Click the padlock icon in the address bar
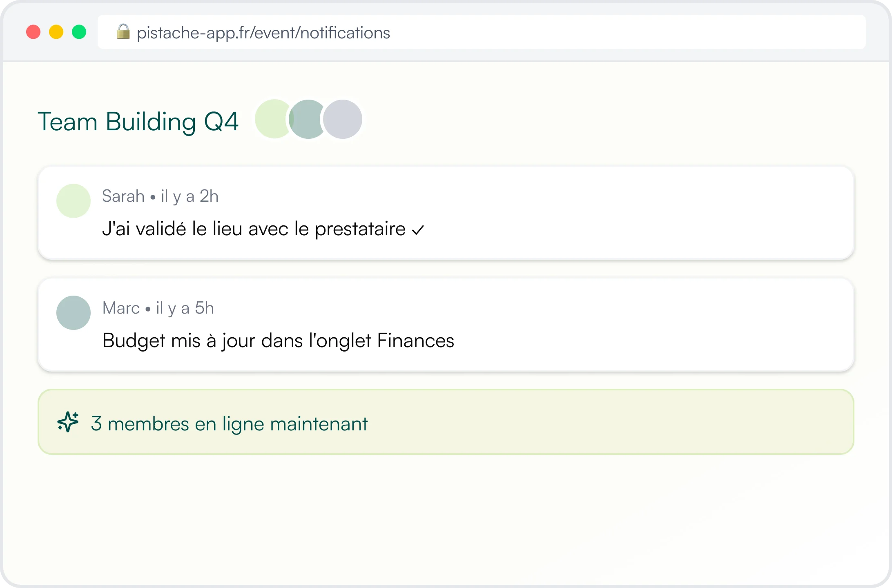Viewport: 892px width, 588px height. tap(124, 32)
